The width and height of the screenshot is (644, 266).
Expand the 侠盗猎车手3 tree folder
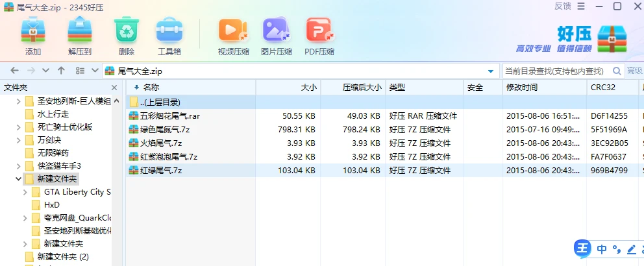point(18,166)
